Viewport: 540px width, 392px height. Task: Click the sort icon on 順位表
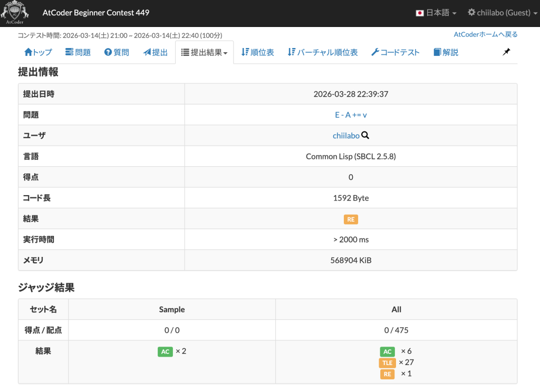point(245,52)
